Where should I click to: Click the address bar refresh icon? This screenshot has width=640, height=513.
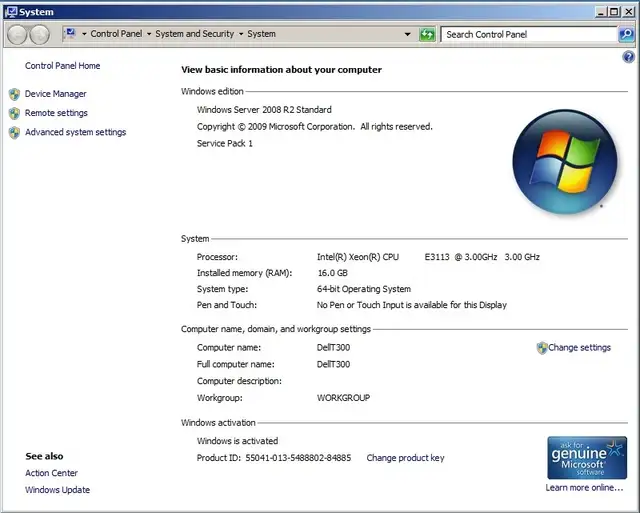tap(427, 34)
